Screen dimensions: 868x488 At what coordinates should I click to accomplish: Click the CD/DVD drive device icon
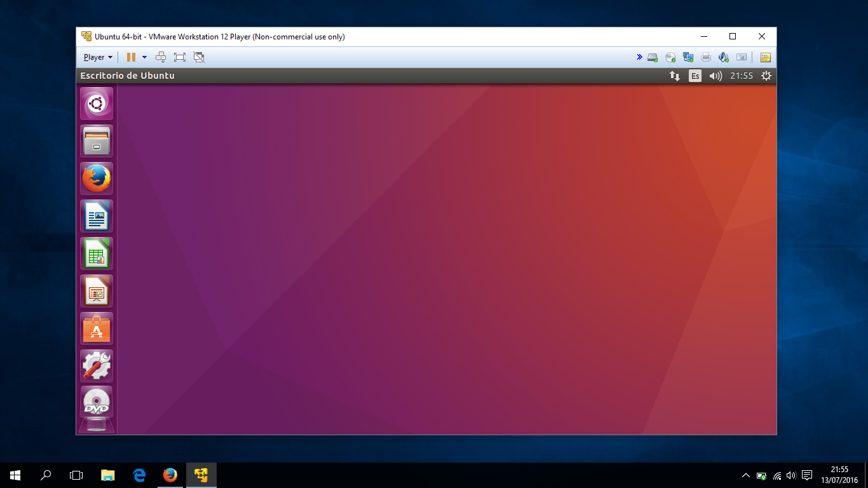[670, 57]
